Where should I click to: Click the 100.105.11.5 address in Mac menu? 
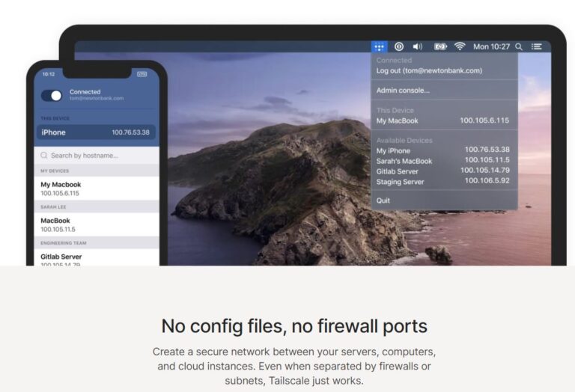point(487,160)
